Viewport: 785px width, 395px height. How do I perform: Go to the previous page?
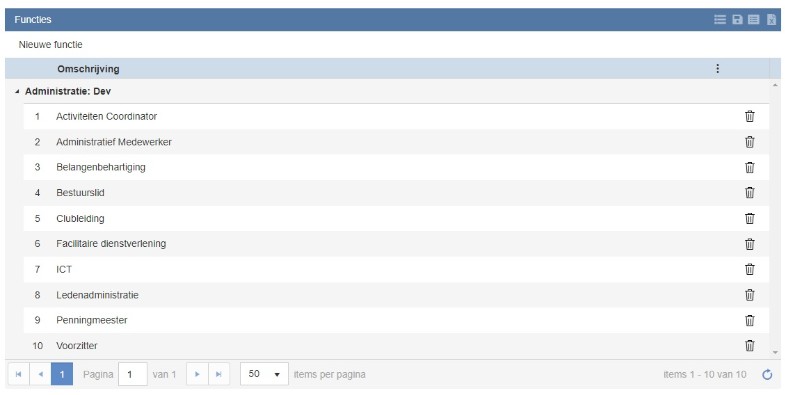41,374
